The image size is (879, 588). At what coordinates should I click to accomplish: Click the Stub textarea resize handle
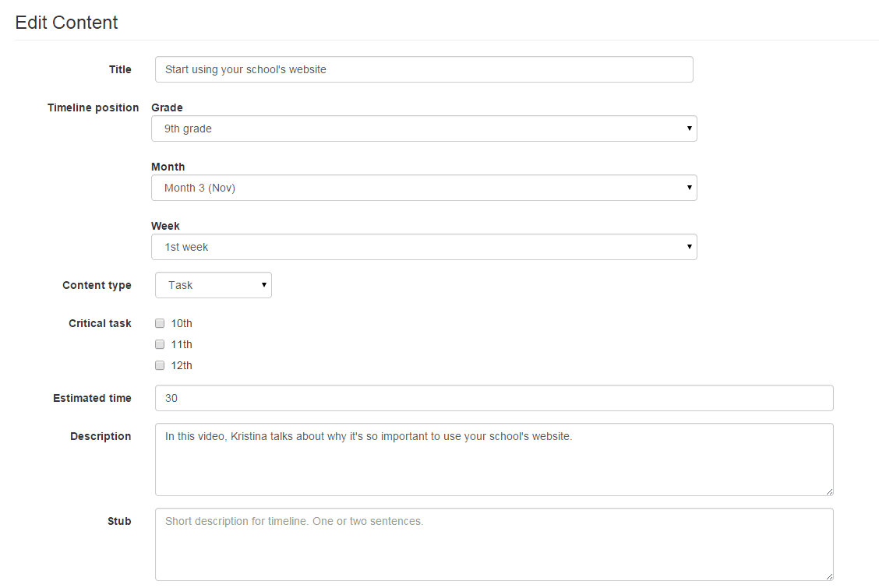[829, 576]
